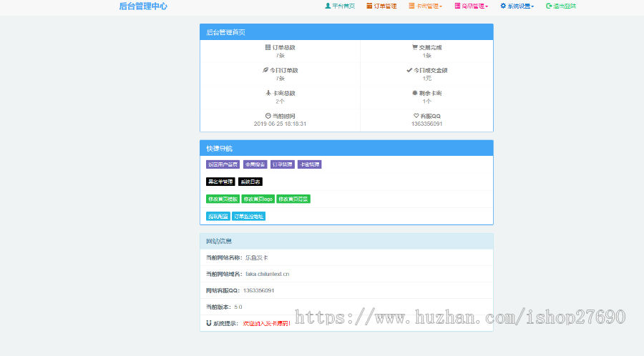Click the 剩余卡密 value 1个
644x356 pixels.
coord(427,102)
